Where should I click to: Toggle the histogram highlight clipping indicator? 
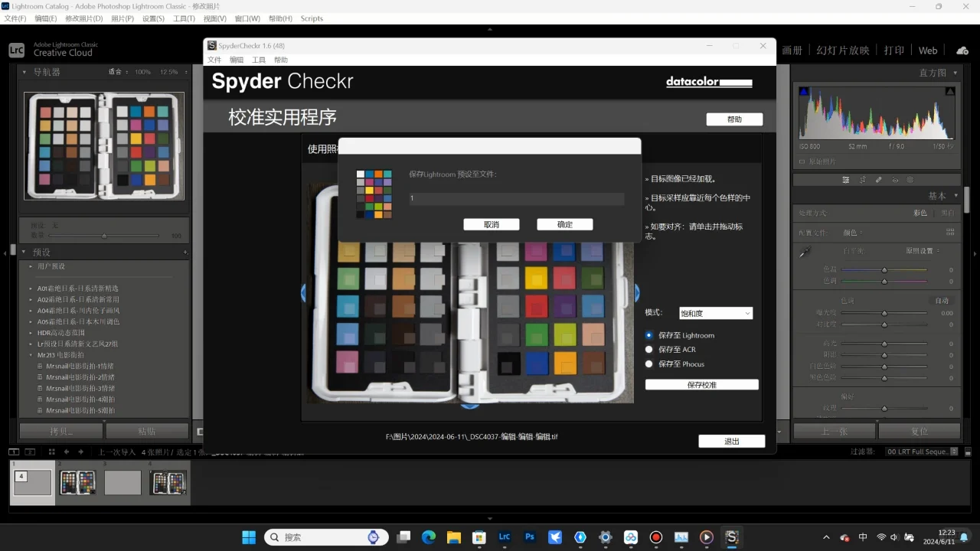click(950, 91)
